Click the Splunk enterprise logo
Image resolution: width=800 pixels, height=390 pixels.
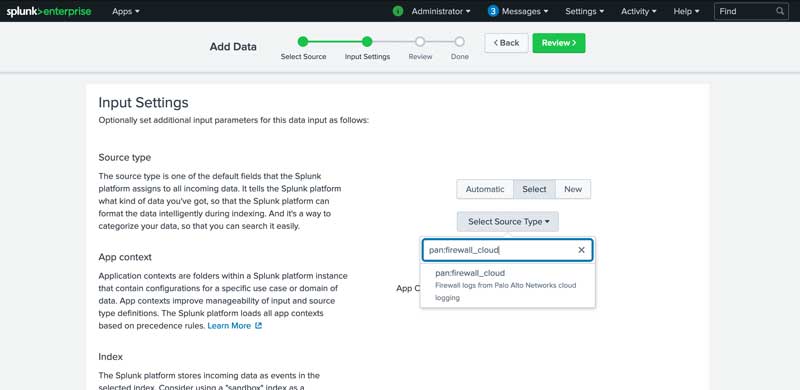49,11
